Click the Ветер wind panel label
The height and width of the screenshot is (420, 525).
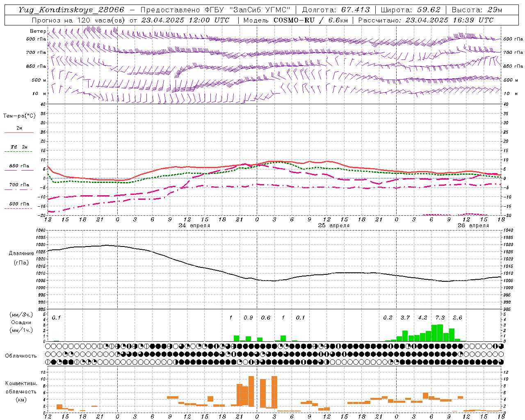pyautogui.click(x=38, y=31)
